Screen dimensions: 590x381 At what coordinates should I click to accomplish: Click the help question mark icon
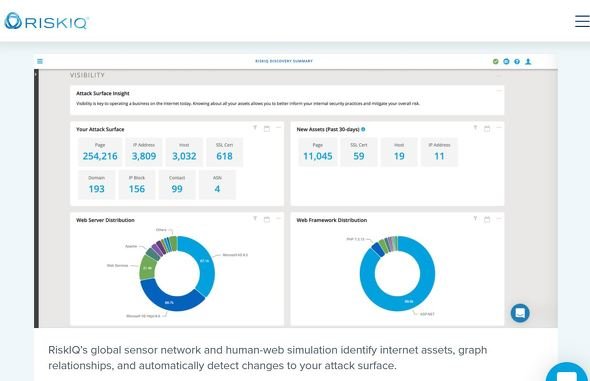tap(517, 61)
